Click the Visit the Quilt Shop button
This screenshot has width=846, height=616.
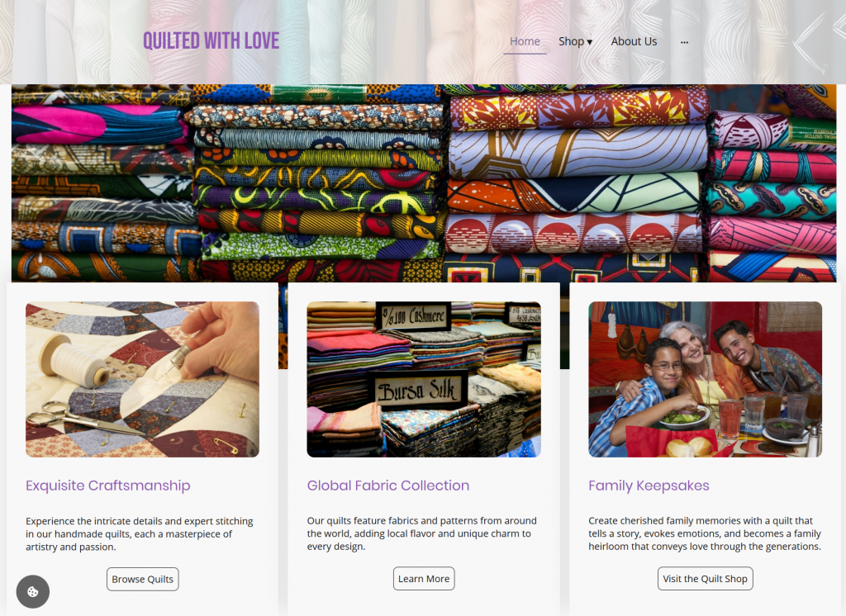tap(705, 578)
